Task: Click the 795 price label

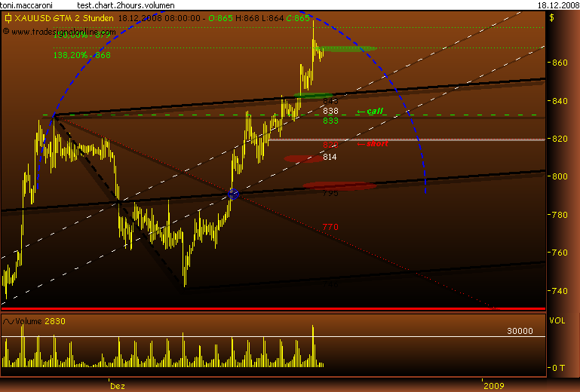Action: (330, 193)
